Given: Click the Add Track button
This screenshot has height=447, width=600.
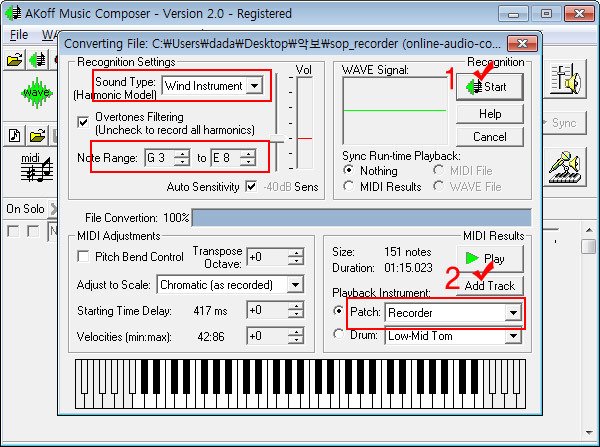Looking at the screenshot, I should (489, 285).
